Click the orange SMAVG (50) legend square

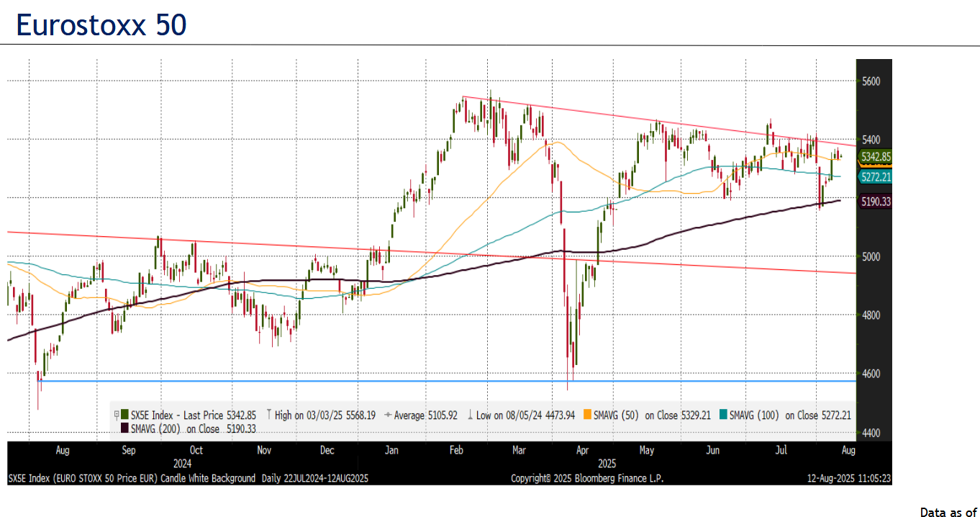[586, 415]
